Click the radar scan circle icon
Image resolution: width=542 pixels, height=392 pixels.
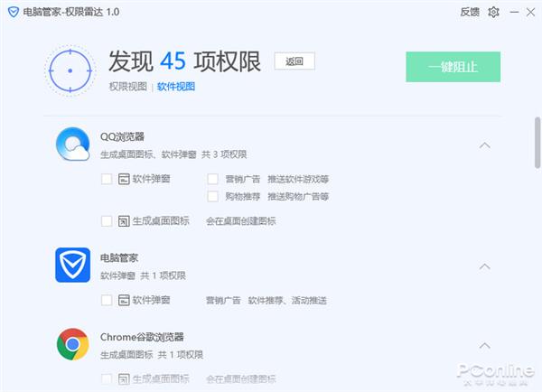[70, 70]
